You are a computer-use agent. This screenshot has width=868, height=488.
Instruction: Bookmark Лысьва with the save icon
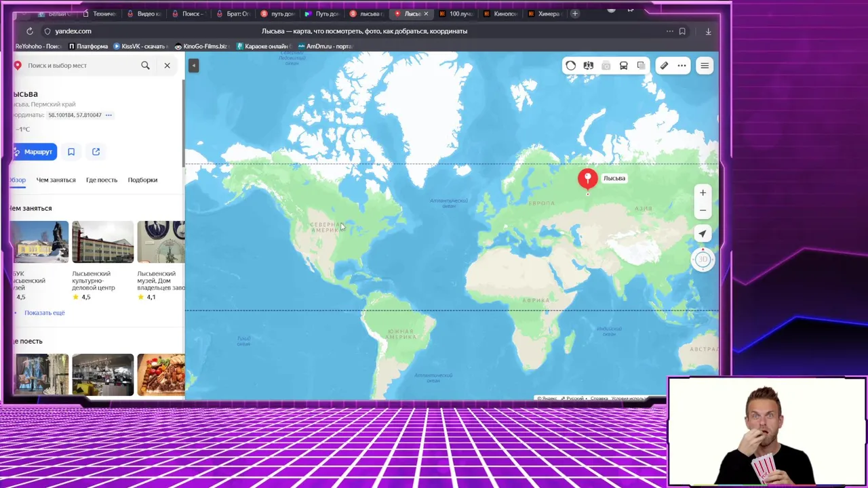(x=71, y=152)
